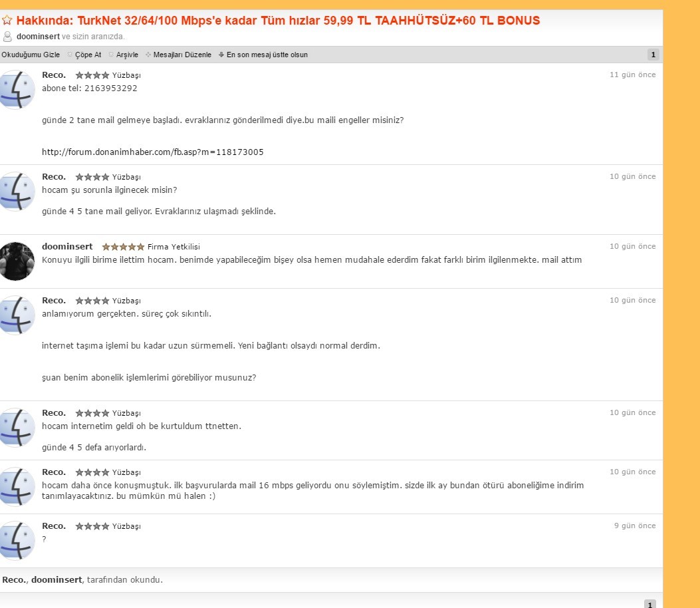Click '10 gün önce' on the 'anlamıyorum gerçekten' post
This screenshot has height=608, width=700.
point(633,300)
